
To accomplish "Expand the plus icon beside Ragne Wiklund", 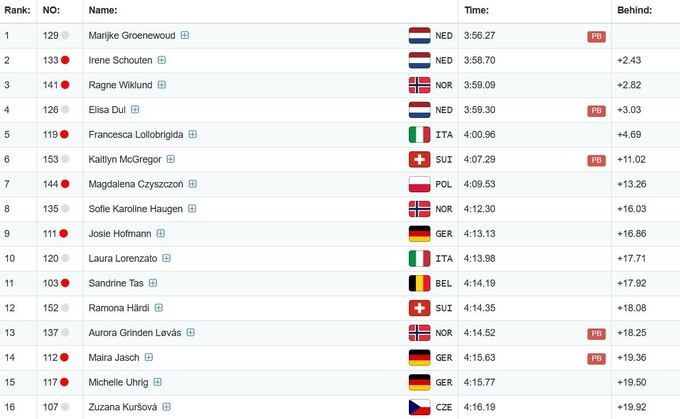I will point(160,85).
